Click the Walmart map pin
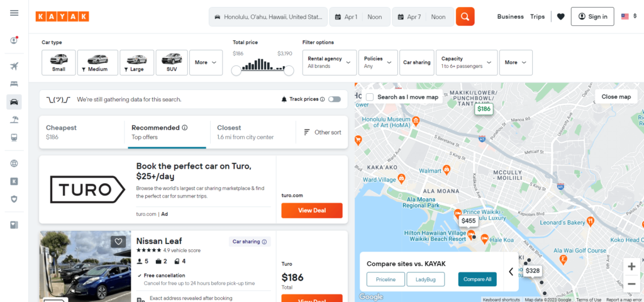Image resolution: width=644 pixels, height=302 pixels. click(x=447, y=170)
